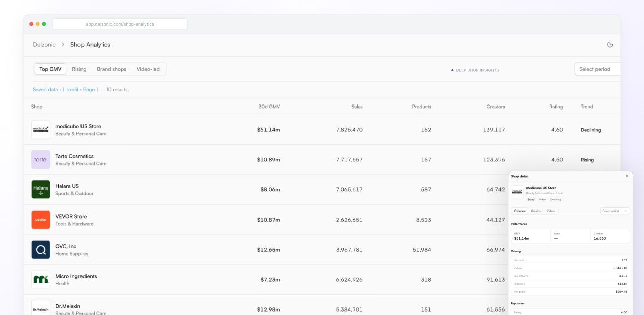644x315 pixels.
Task: Sort by Products column header
Action: click(421, 107)
